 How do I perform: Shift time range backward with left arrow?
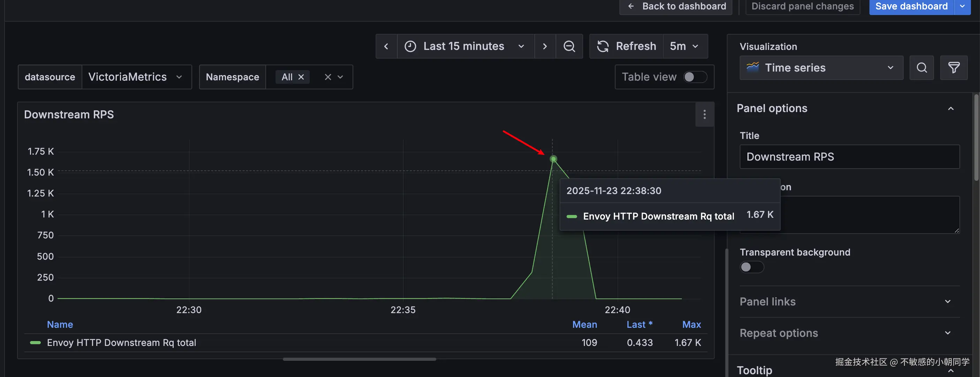point(386,46)
